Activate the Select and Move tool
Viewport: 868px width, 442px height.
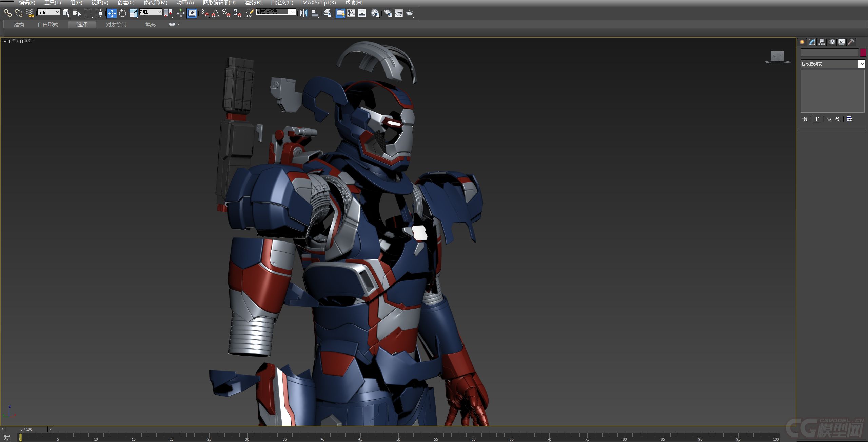(x=112, y=13)
